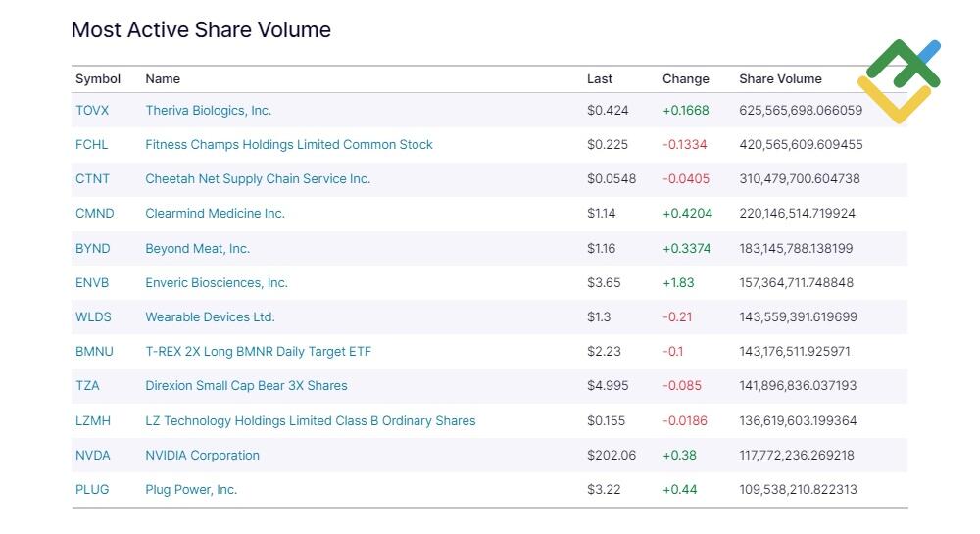Open Cheetah Net Supply Chain Service Inc.
The image size is (980, 534).
coord(258,179)
